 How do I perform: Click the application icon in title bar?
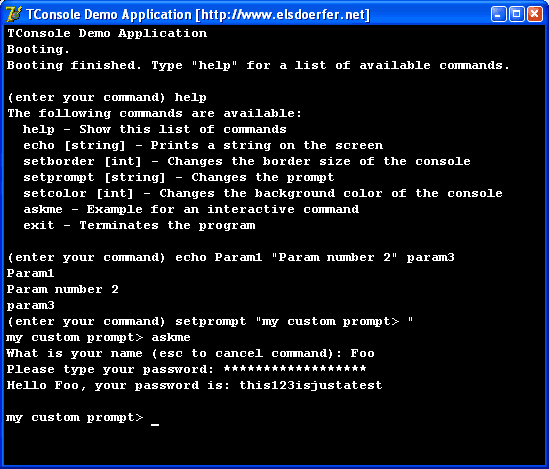(14, 14)
